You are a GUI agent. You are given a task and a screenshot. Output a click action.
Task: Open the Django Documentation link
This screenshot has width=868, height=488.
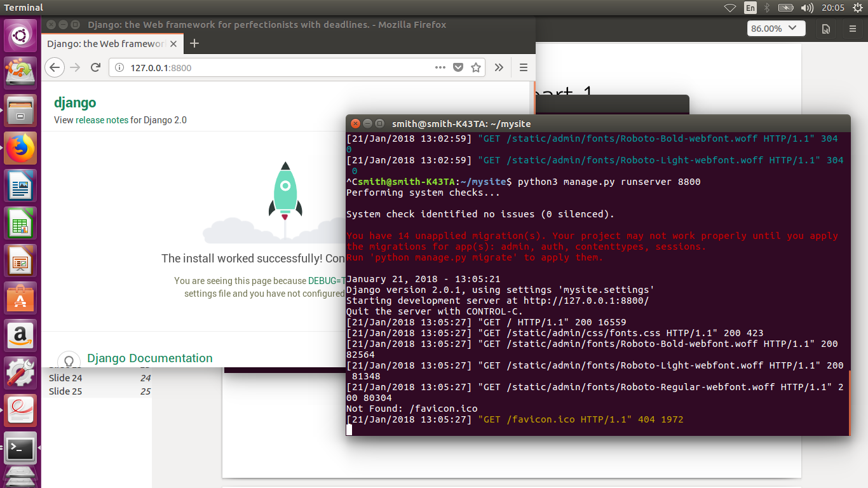click(x=150, y=358)
